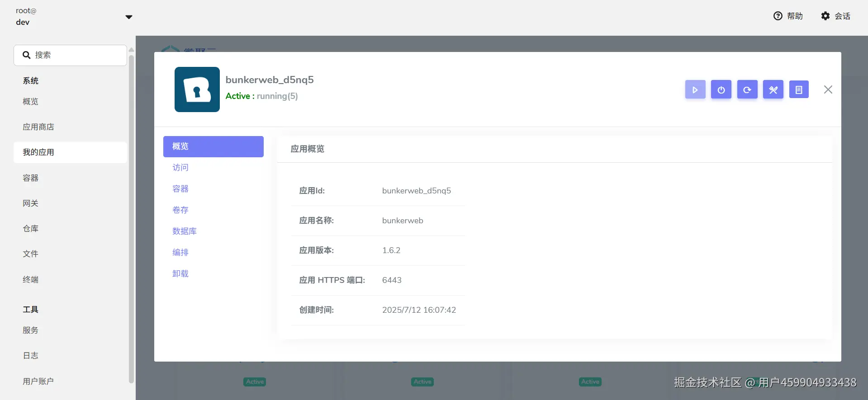This screenshot has height=400, width=868.
Task: Click the search magnifier icon
Action: pyautogui.click(x=27, y=55)
